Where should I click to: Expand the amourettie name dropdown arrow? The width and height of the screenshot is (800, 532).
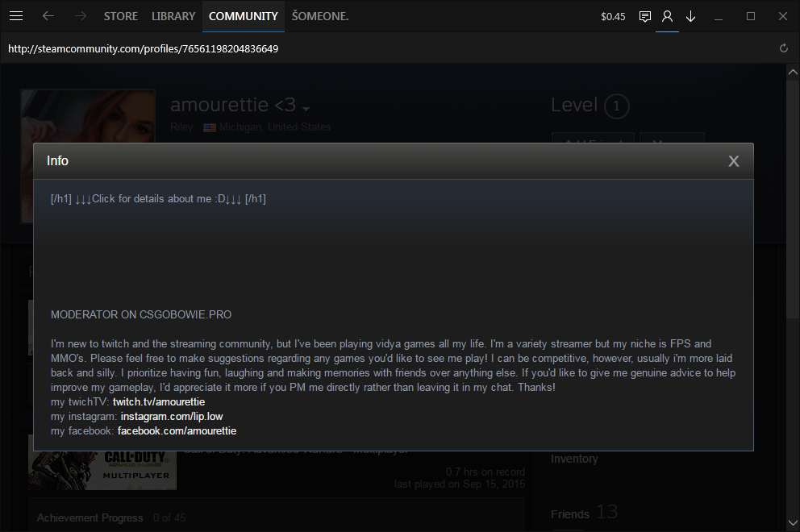306,109
